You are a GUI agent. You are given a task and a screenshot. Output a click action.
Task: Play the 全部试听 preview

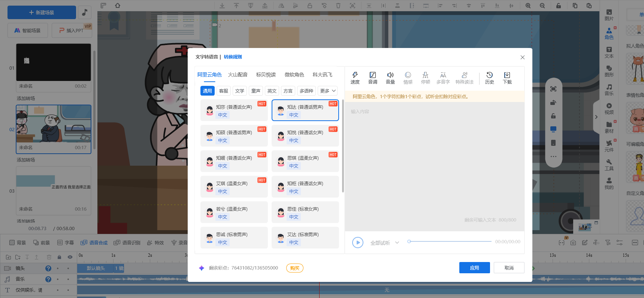[358, 243]
